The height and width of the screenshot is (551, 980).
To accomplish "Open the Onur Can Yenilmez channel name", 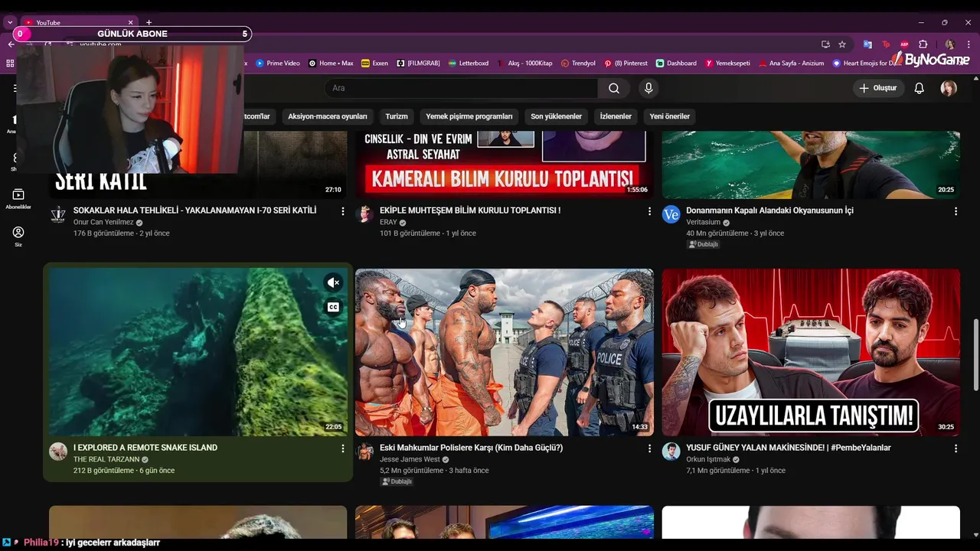I will click(103, 222).
